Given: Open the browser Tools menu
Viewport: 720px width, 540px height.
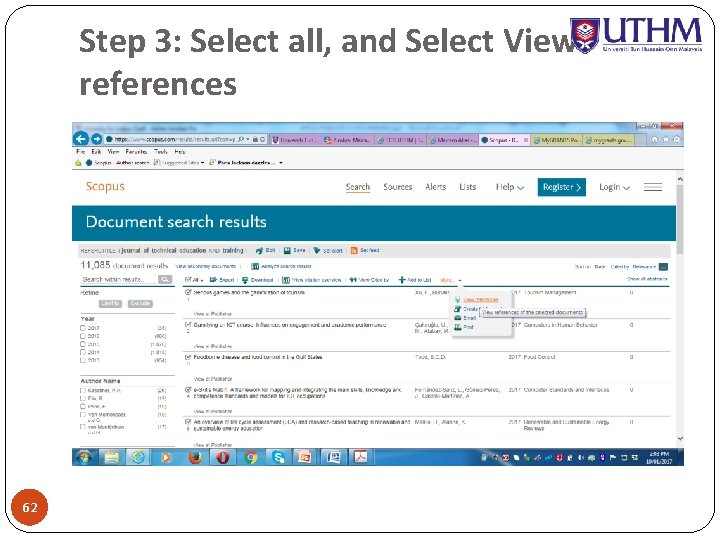Looking at the screenshot, I should pos(161,152).
